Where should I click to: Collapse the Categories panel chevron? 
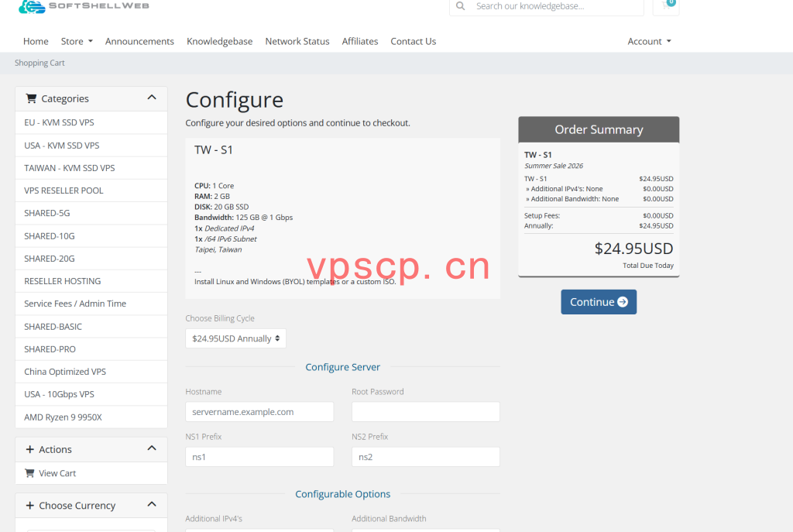point(152,97)
